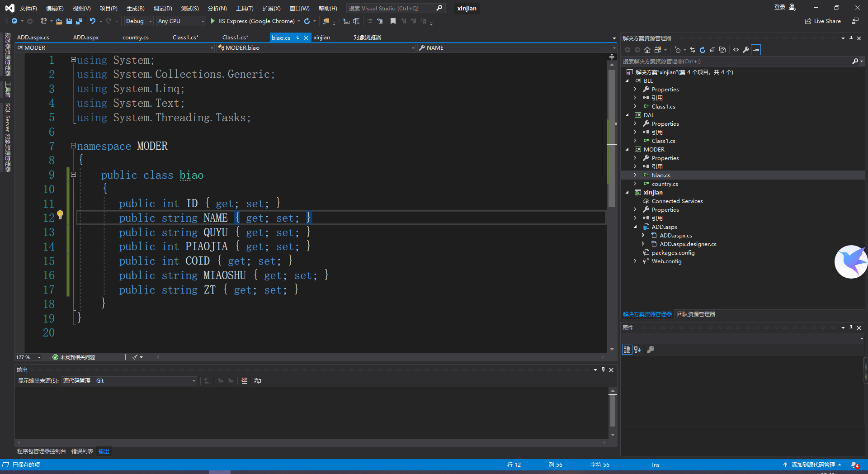Image resolution: width=868 pixels, height=474 pixels.
Task: Open the 调试(D) menu
Action: coord(163,8)
